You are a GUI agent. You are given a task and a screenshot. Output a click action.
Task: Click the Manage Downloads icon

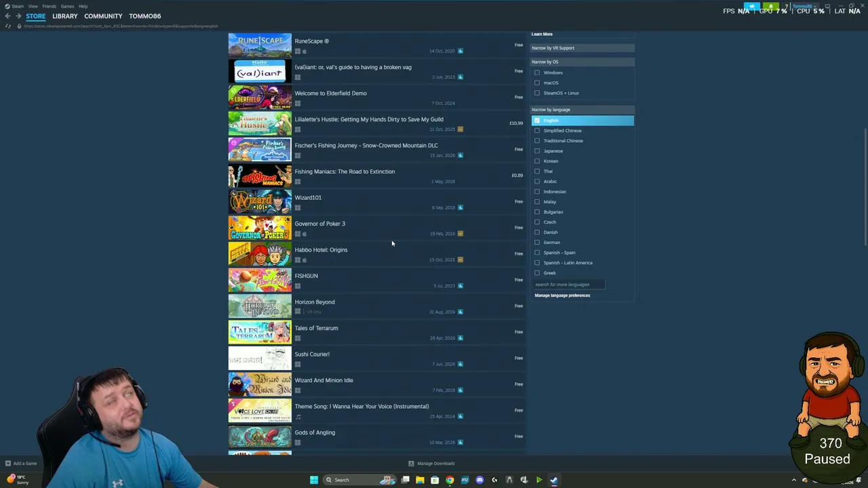[411, 464]
